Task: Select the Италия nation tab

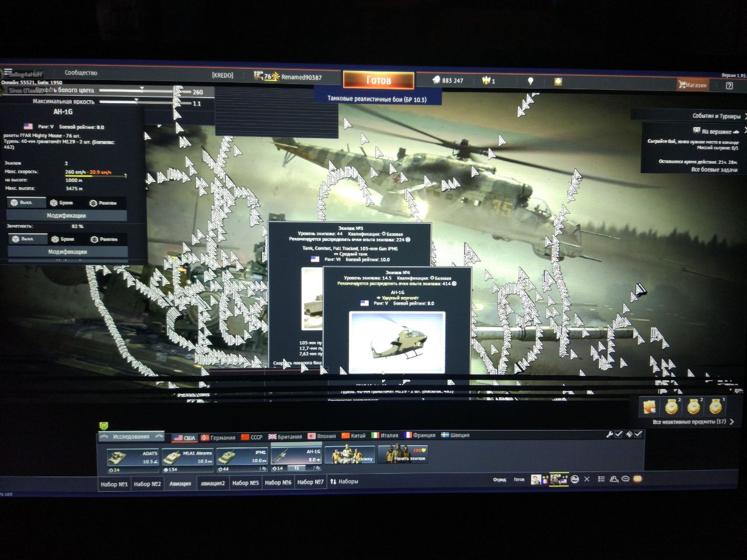Action: (x=385, y=435)
